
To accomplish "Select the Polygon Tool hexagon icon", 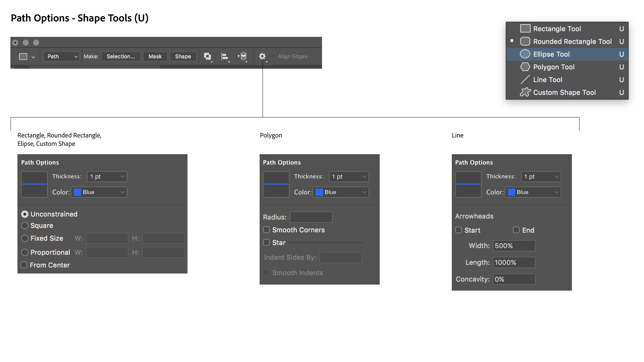I will point(525,67).
